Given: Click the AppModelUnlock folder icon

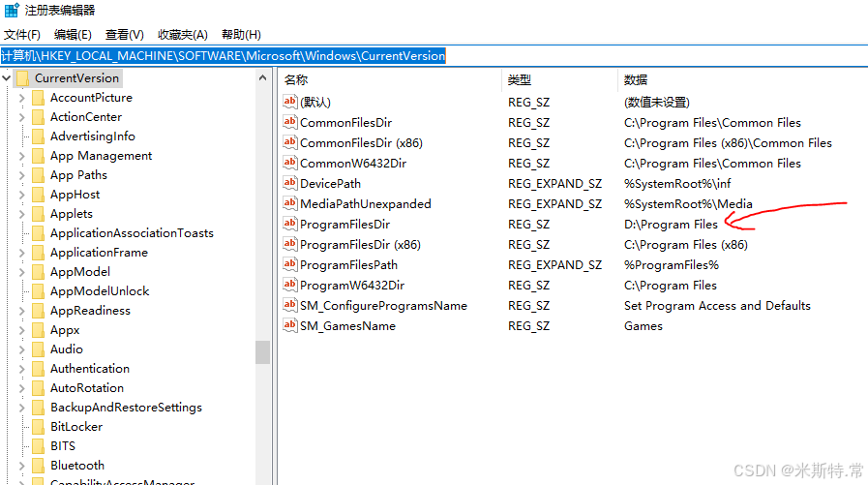Looking at the screenshot, I should click(x=38, y=291).
